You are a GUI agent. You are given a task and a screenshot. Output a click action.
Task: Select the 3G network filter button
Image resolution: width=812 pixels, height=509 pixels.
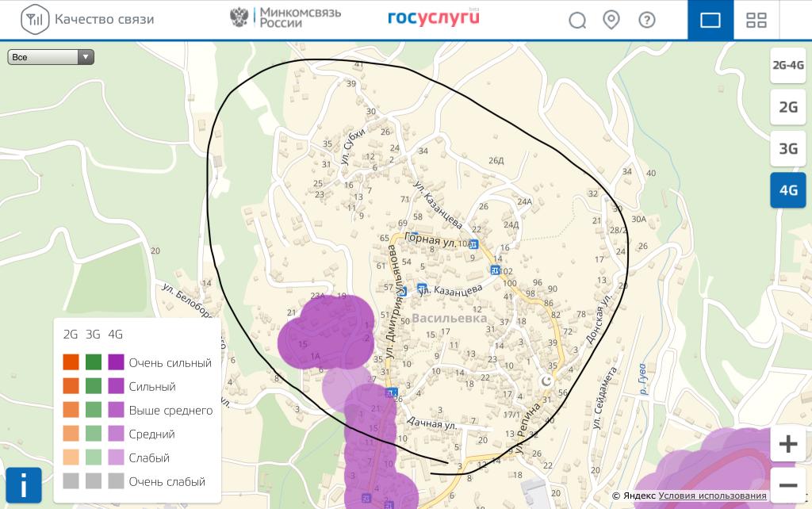coord(787,148)
